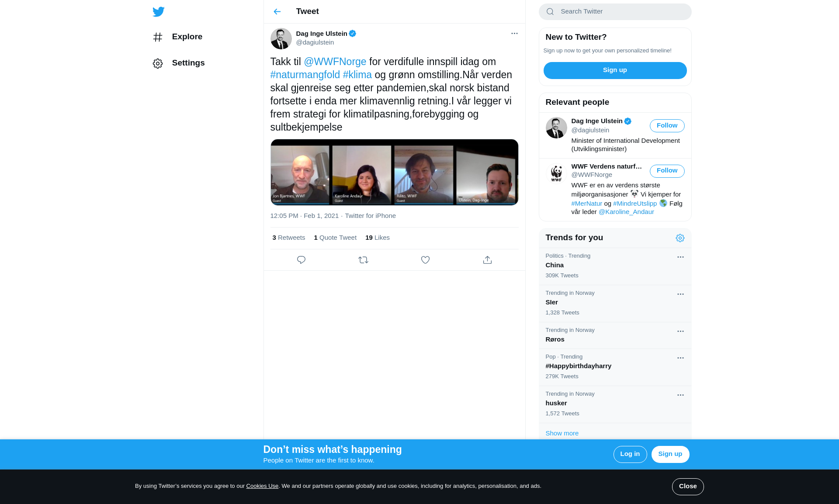Open more options for China trend

tap(680, 257)
